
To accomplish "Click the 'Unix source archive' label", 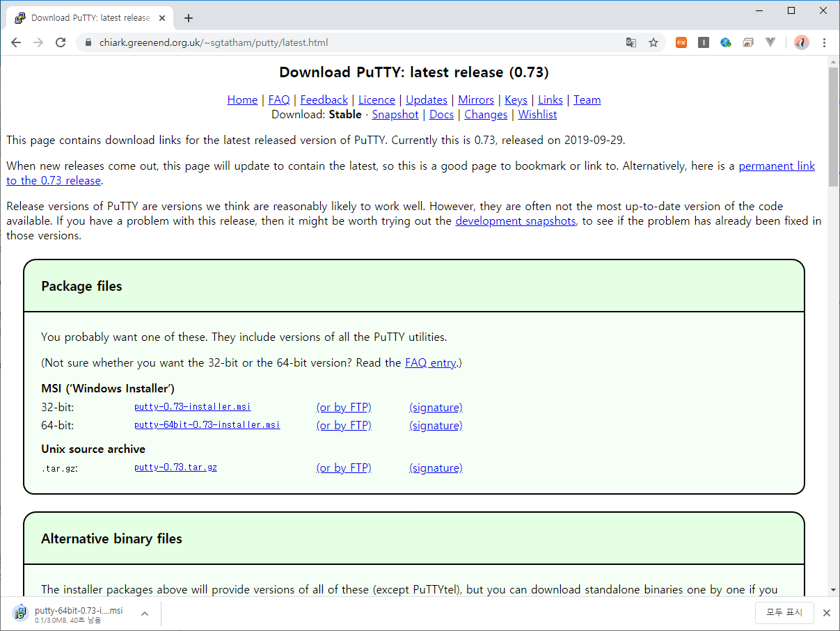I will [x=93, y=449].
